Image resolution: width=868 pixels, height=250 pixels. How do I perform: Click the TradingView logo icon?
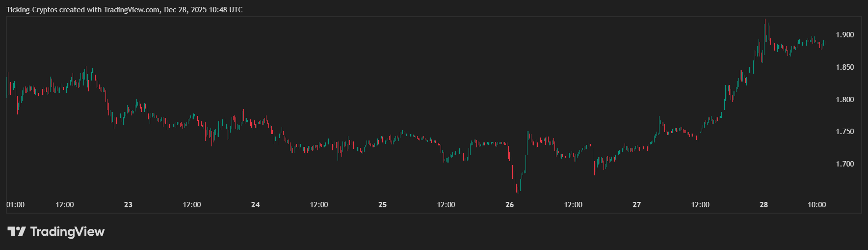pos(16,231)
